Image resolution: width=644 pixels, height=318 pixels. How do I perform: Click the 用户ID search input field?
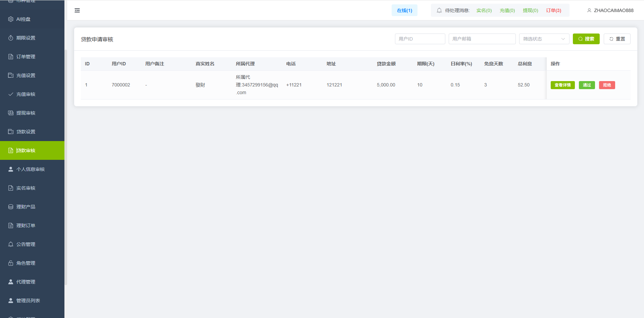420,39
